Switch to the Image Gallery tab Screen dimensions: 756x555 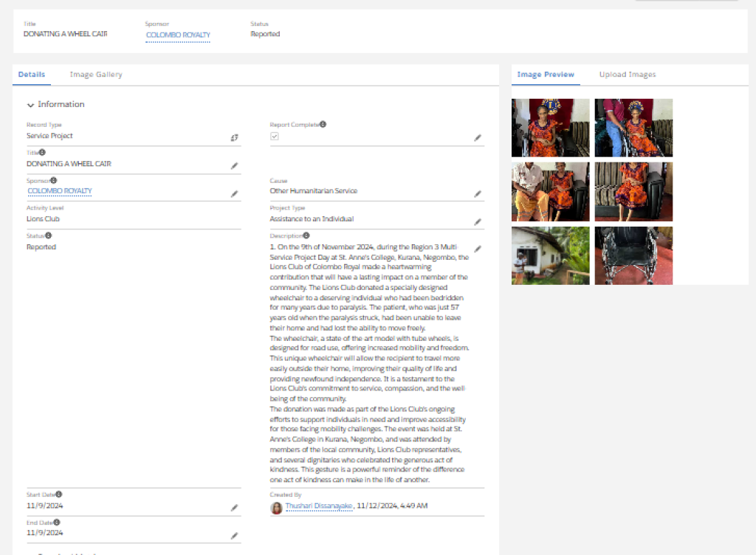click(x=96, y=75)
